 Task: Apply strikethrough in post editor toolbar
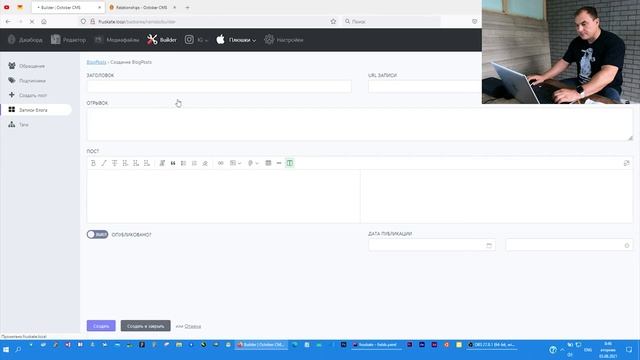point(115,163)
